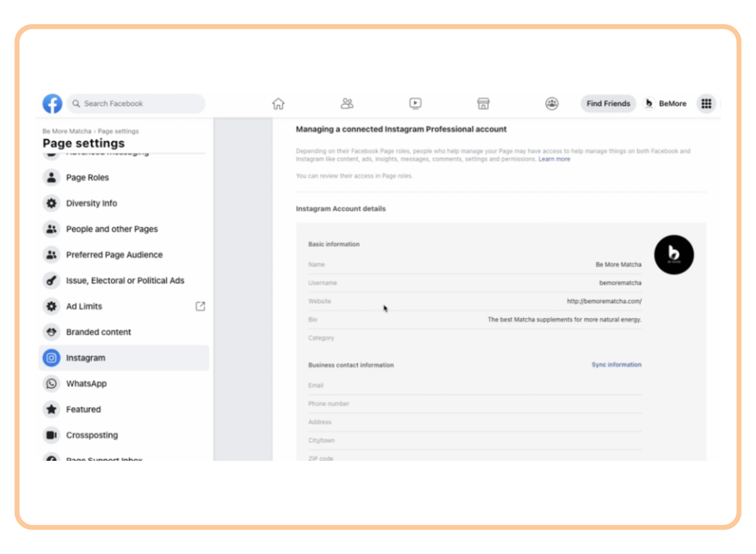The image size is (756, 554).
Task: Click the username bemorematcha
Action: [x=620, y=283]
